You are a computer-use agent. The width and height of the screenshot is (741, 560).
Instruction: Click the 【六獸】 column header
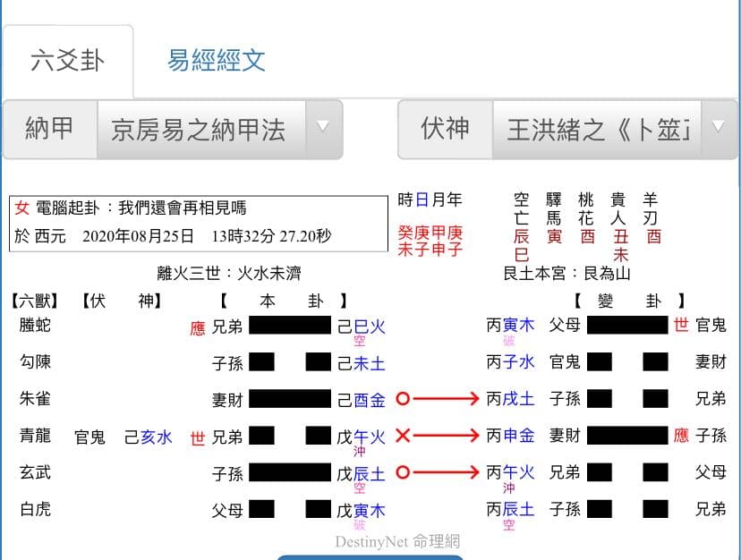35,301
